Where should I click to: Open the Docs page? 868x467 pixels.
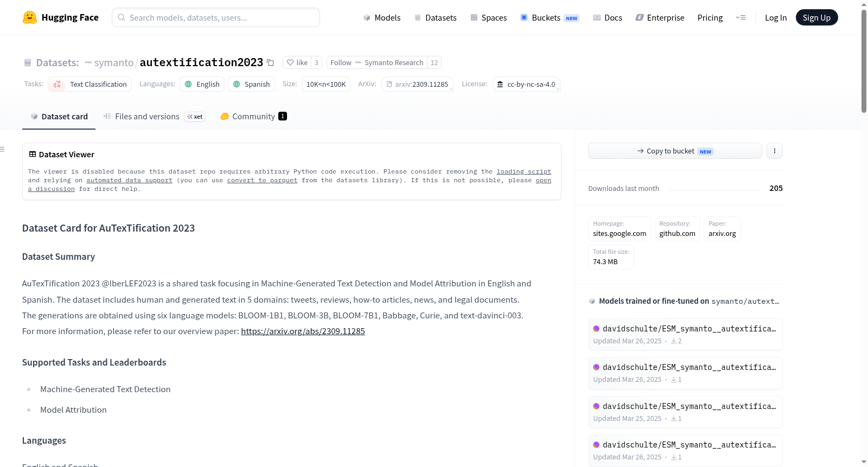(608, 17)
